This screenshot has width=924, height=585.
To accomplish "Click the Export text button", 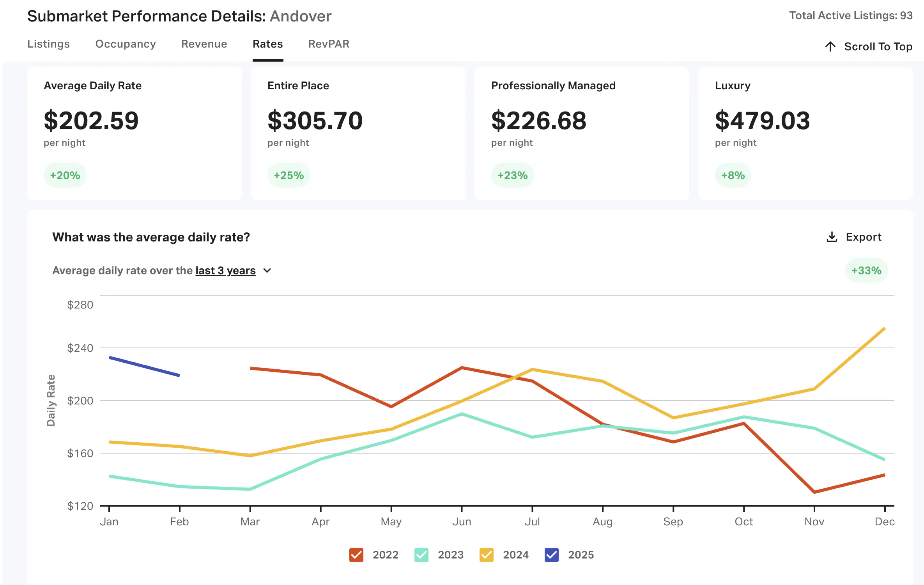I will click(x=864, y=237).
